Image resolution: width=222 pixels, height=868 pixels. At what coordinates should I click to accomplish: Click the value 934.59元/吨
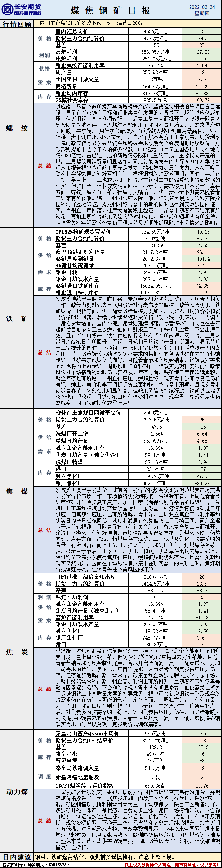pos(155,232)
